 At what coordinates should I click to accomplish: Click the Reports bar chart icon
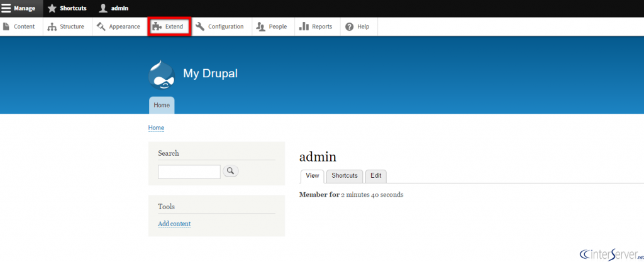point(304,26)
